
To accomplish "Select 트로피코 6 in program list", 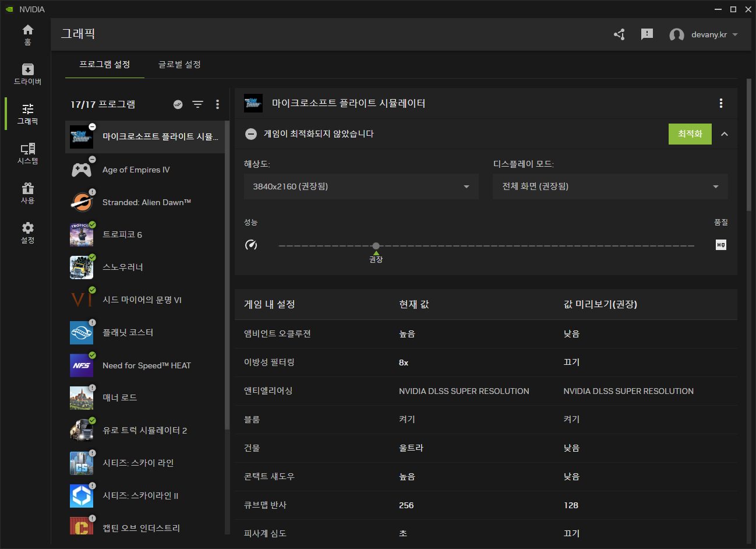I will click(x=145, y=235).
